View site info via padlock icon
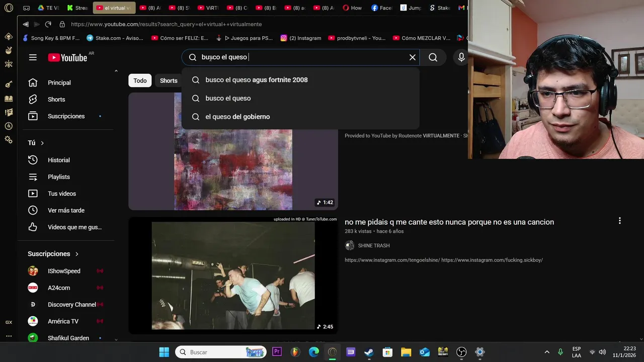 point(62,24)
